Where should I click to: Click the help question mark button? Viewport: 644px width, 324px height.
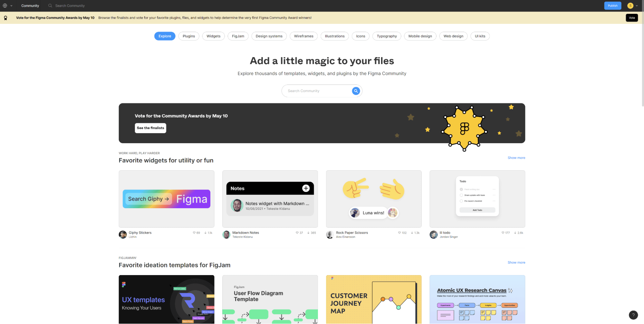coord(633,315)
